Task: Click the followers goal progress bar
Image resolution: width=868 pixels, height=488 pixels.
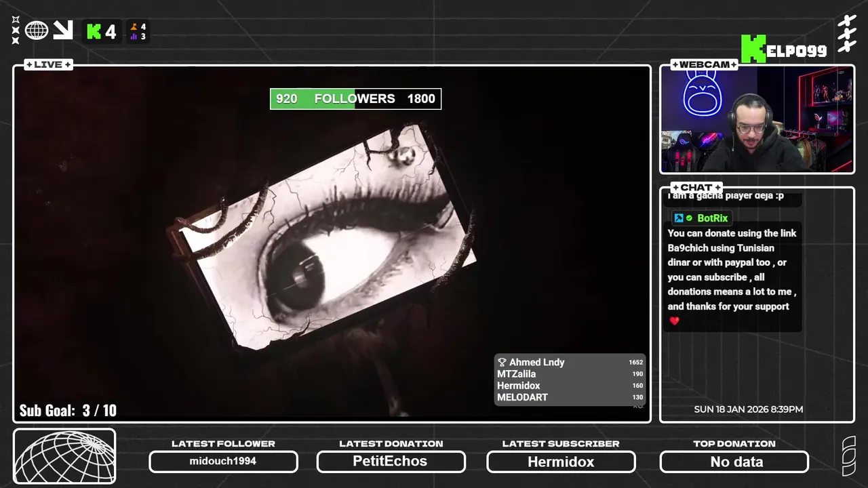Action: (355, 99)
